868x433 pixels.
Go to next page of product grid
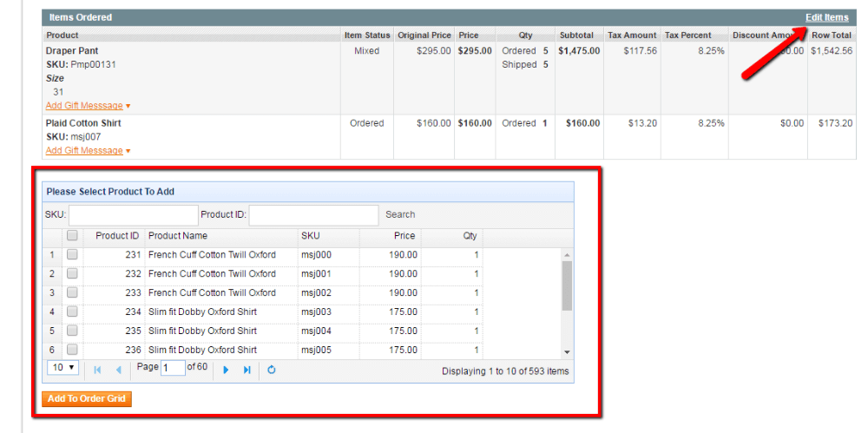tap(226, 370)
